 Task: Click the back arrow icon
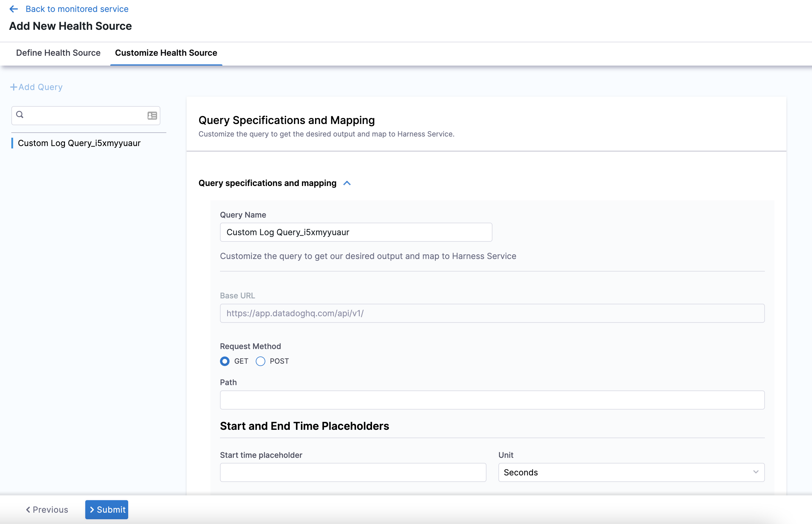pos(14,9)
